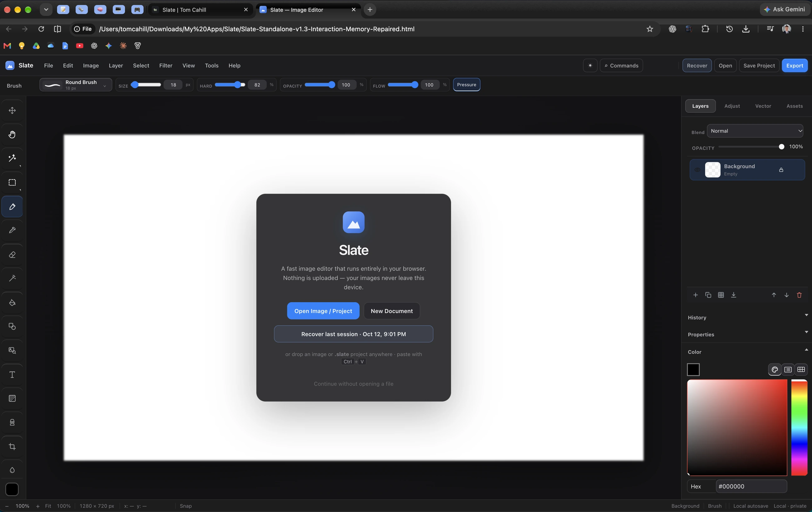Select the Text tool

point(12,375)
